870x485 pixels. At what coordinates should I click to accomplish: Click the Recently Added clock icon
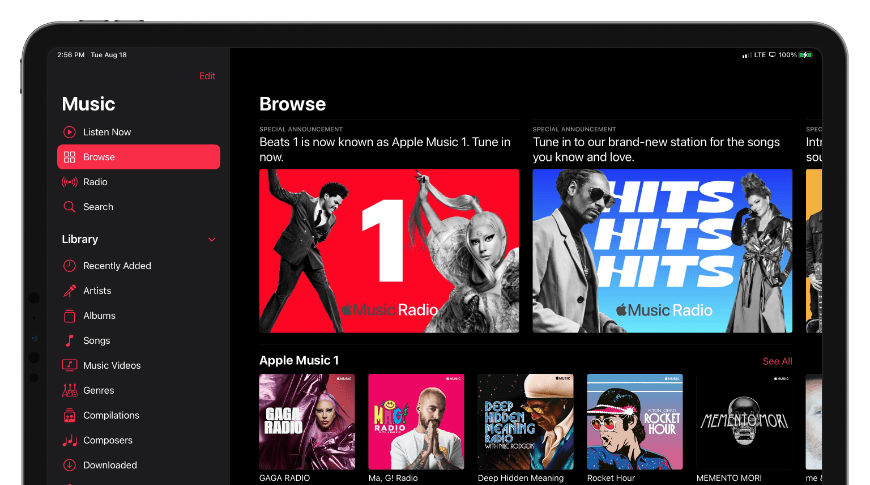pyautogui.click(x=69, y=266)
